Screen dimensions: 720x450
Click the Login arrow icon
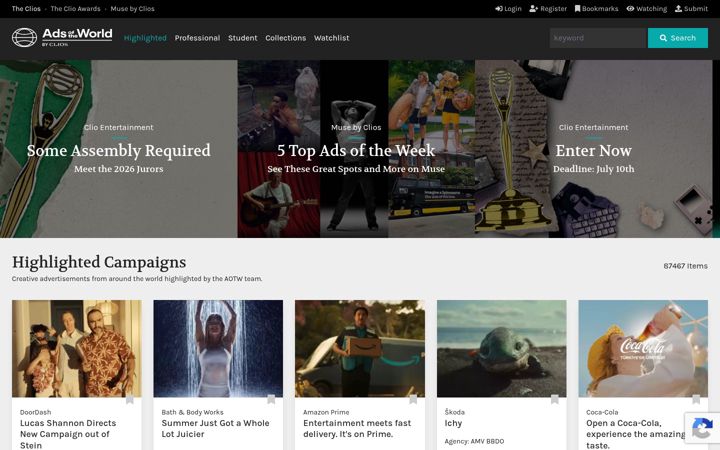point(499,9)
